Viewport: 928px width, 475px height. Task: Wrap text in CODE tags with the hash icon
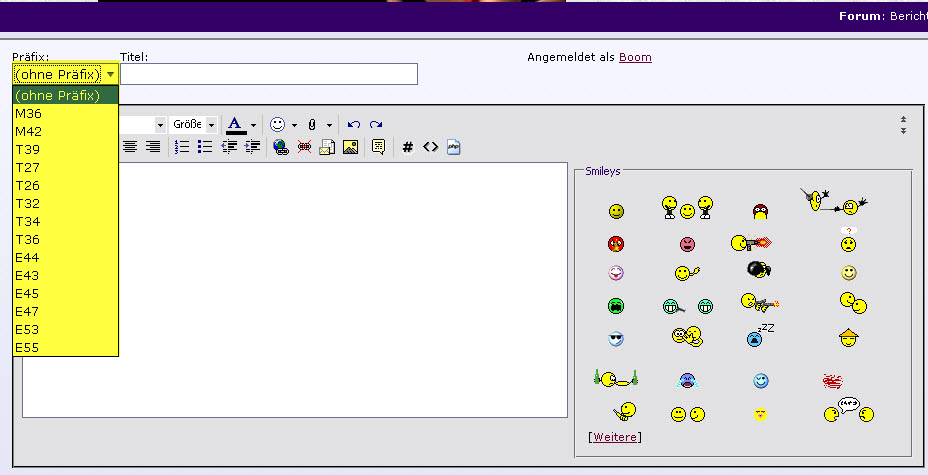[407, 147]
